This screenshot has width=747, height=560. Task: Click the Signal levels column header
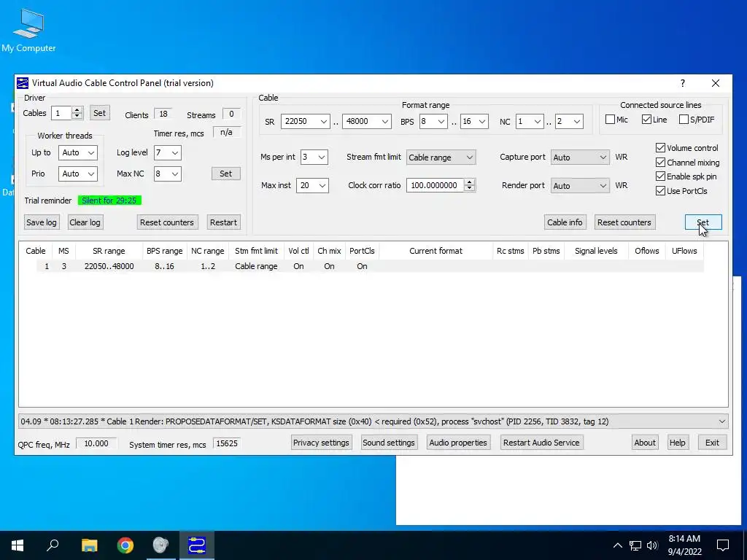(596, 251)
